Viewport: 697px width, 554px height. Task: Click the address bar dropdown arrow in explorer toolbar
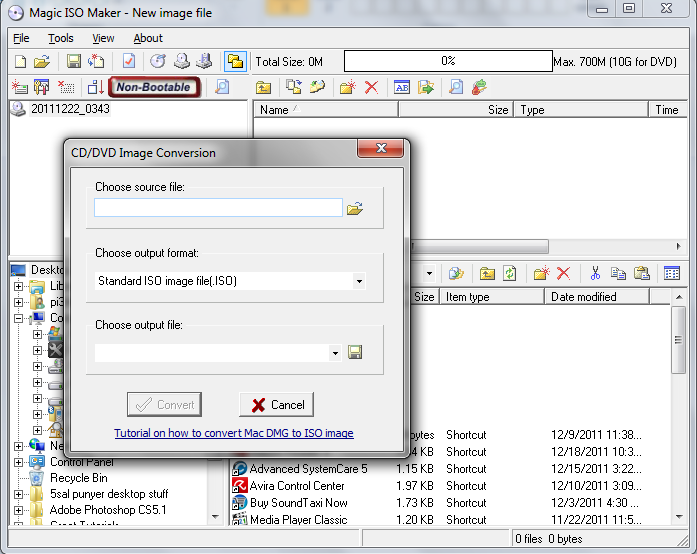[429, 273]
